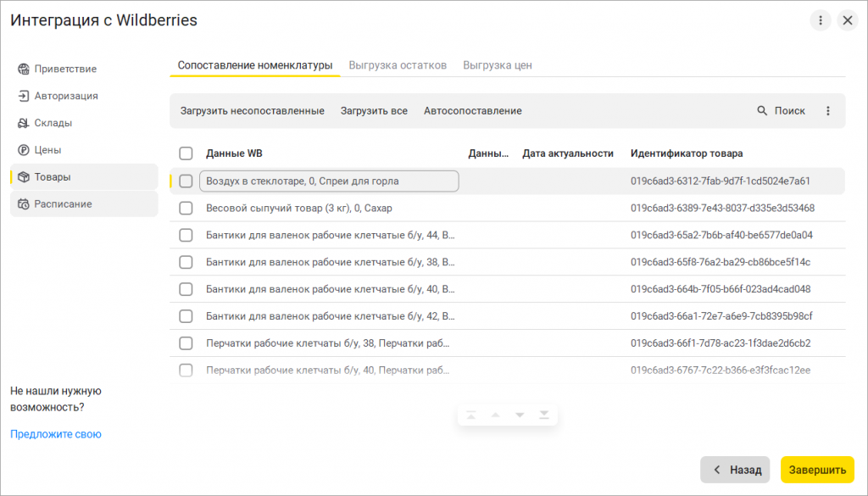The height and width of the screenshot is (496, 868).
Task: Run Автосопоставление from the toolbar
Action: tap(473, 111)
